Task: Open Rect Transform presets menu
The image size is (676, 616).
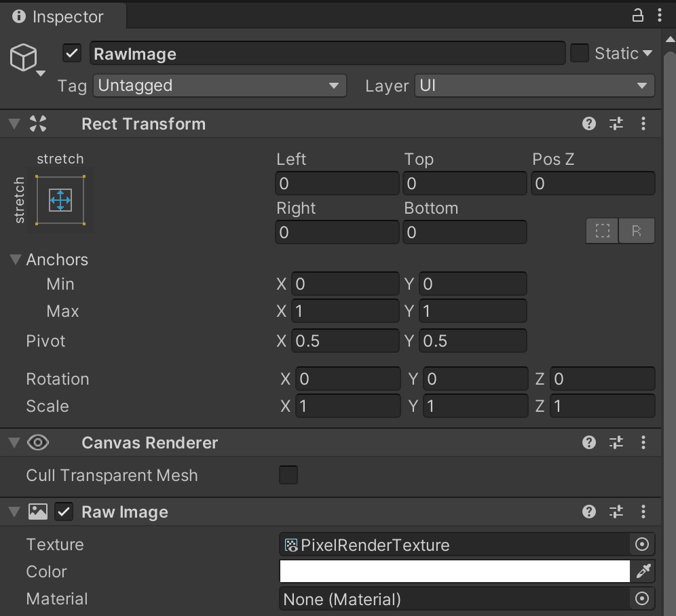Action: 616,123
